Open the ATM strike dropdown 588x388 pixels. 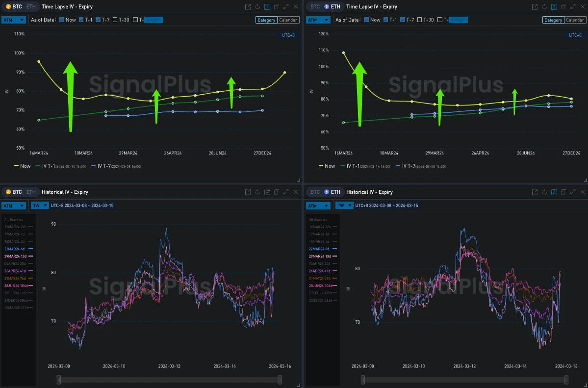[x=14, y=20]
